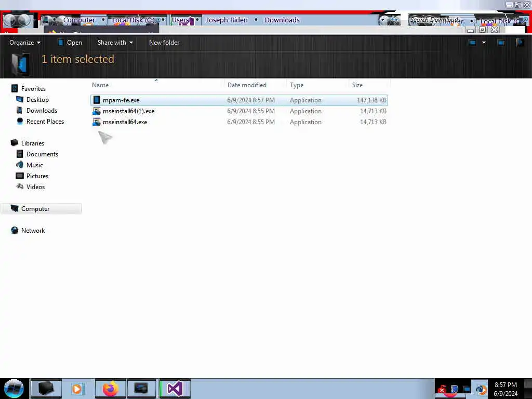Select the Desktop label under Favorites
Screen dimensions: 532x399
[x=37, y=99]
